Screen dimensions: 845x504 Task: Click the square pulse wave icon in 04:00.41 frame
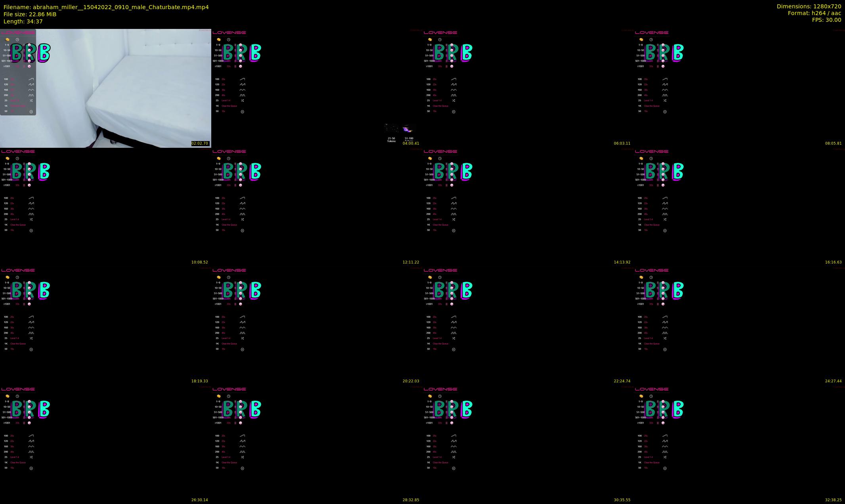243,95
